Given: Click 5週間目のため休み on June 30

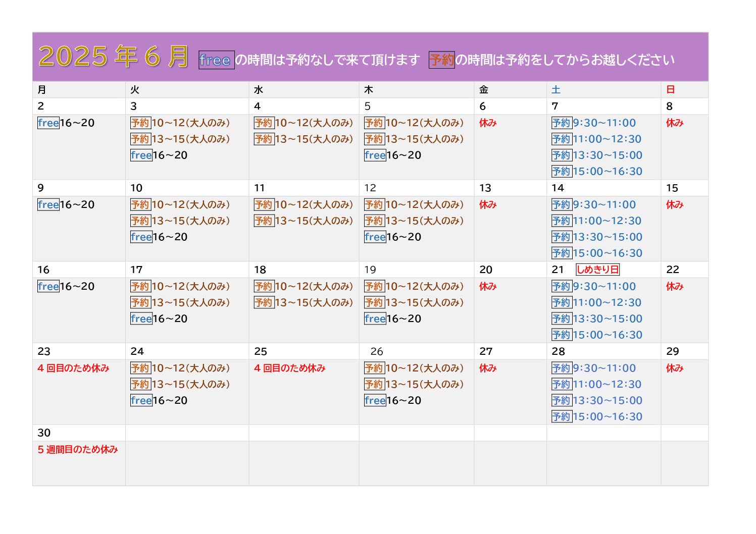Looking at the screenshot, I should (x=78, y=450).
